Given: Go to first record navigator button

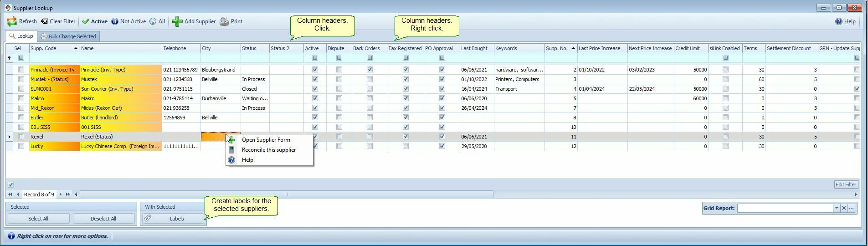Looking at the screenshot, I should [10, 195].
